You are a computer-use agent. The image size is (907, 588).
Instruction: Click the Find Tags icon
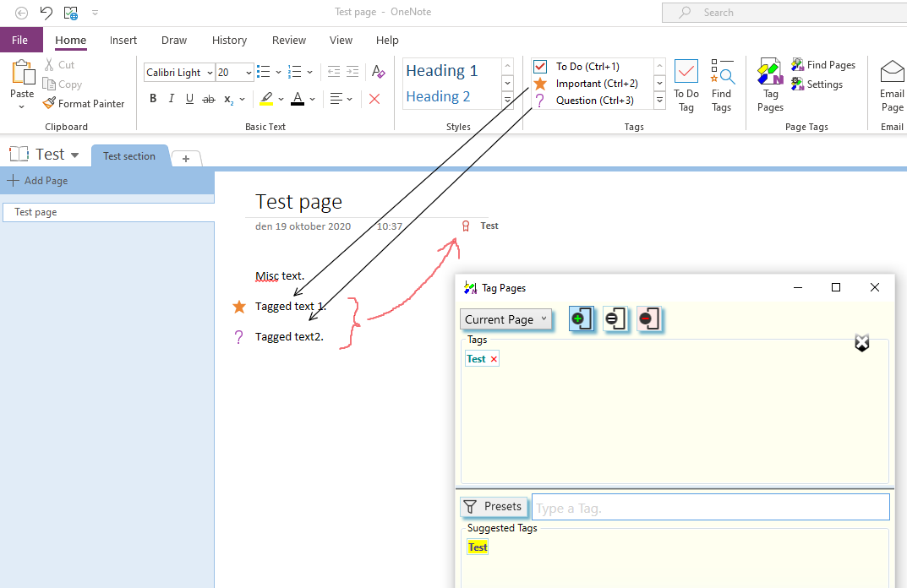click(722, 72)
